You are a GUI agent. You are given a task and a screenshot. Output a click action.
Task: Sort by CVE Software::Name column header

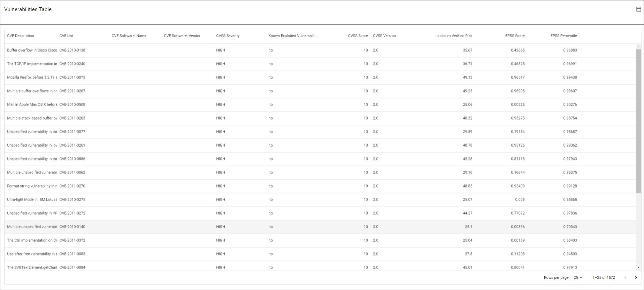point(129,36)
